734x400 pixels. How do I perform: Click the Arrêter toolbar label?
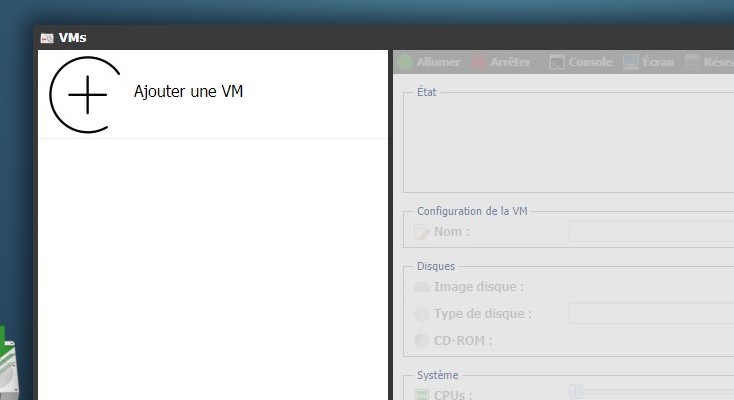point(510,62)
